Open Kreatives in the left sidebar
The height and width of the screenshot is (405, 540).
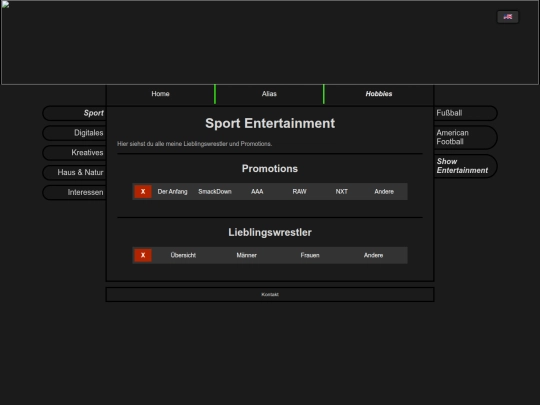coord(74,153)
